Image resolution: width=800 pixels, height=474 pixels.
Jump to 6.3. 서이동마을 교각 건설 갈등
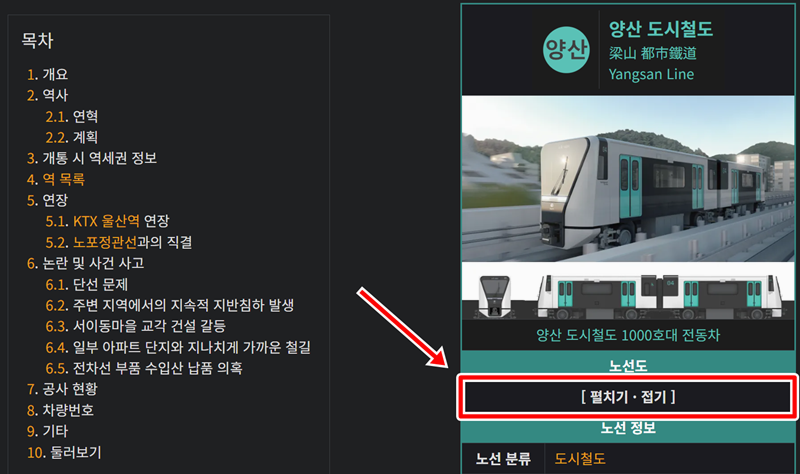click(x=135, y=326)
